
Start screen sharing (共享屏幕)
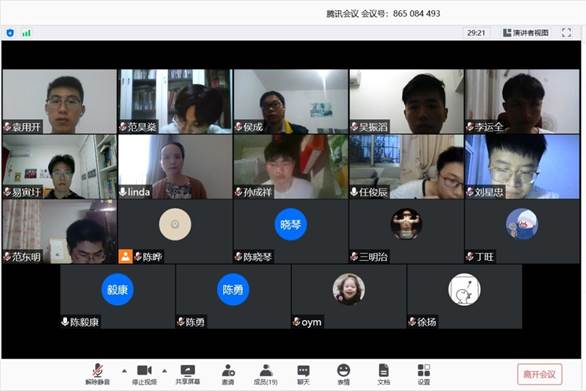188,374
